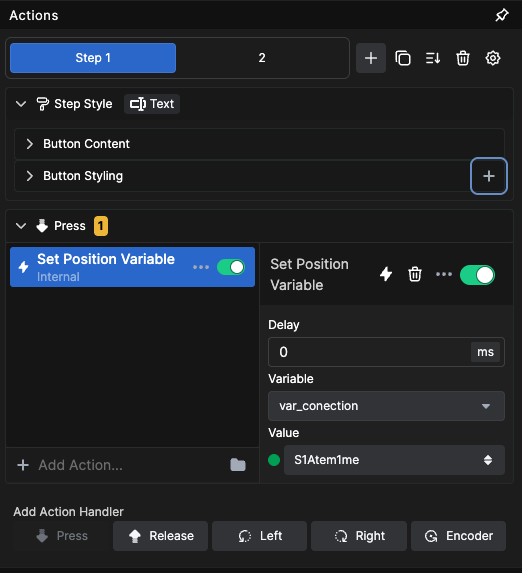Add a style element with highlighted plus

pyautogui.click(x=489, y=176)
